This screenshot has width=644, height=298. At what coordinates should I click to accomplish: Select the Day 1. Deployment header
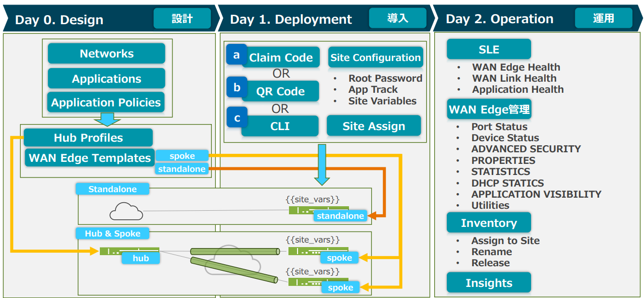coord(291,19)
